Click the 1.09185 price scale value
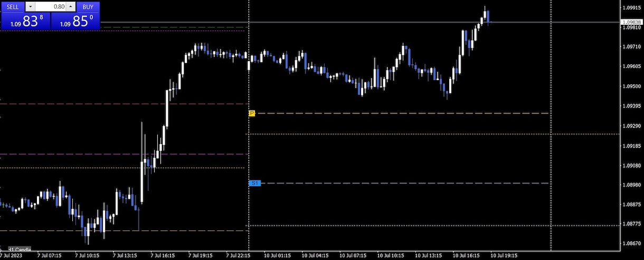The image size is (644, 260). point(631,146)
